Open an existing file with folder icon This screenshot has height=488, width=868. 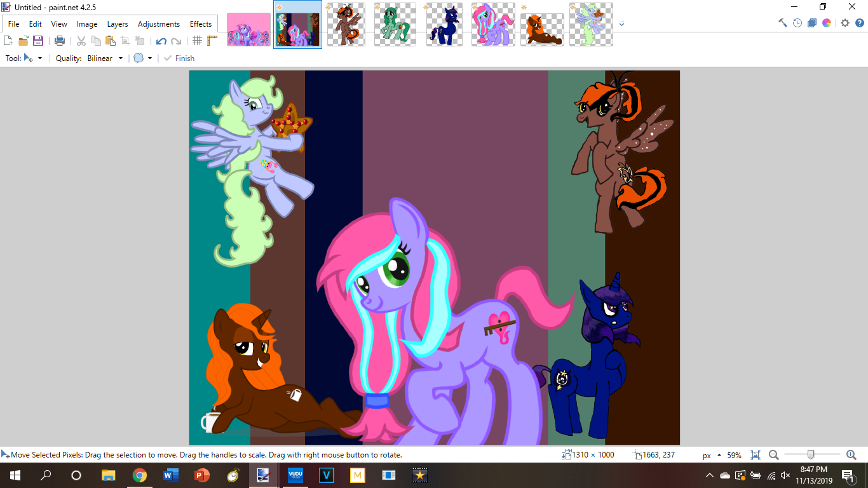click(x=24, y=41)
